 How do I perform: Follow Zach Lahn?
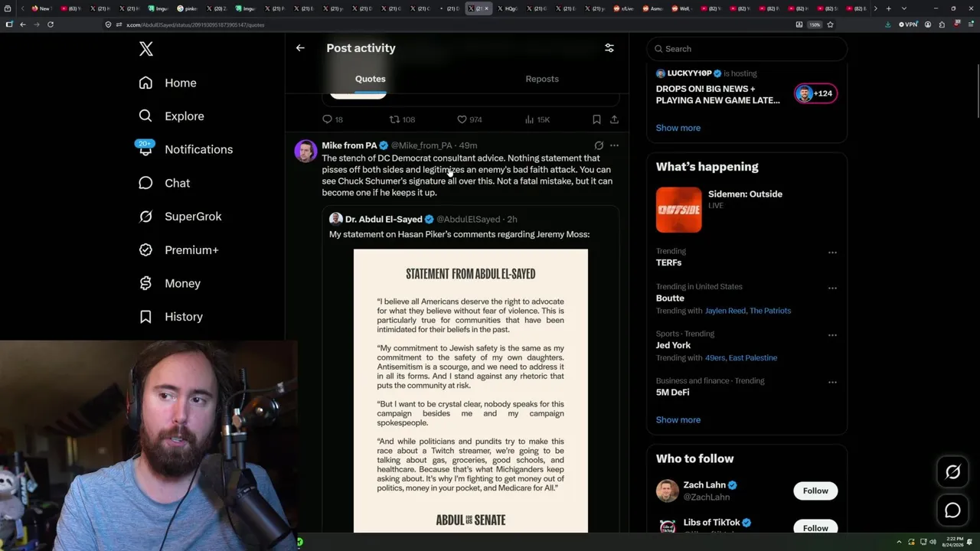coord(815,491)
